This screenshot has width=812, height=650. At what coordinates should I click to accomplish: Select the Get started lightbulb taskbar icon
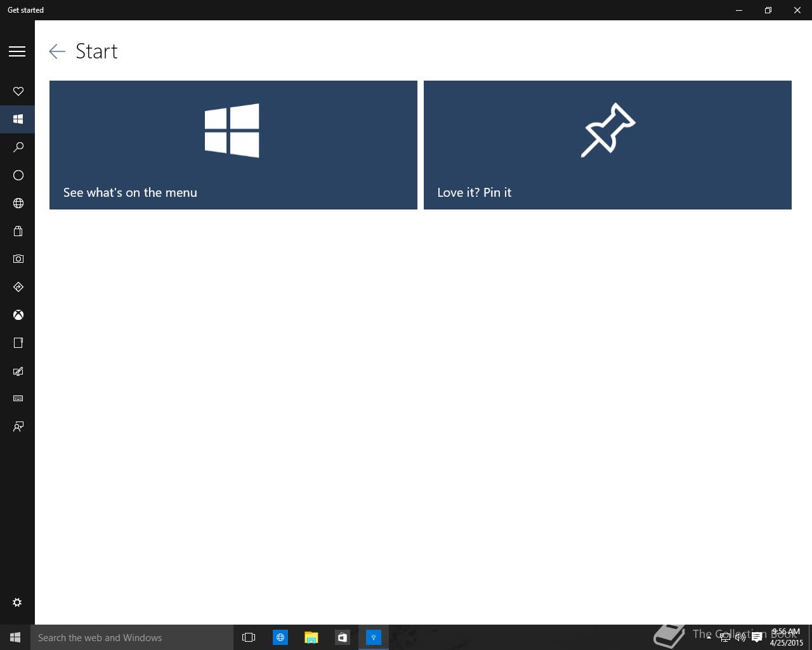[x=373, y=637]
